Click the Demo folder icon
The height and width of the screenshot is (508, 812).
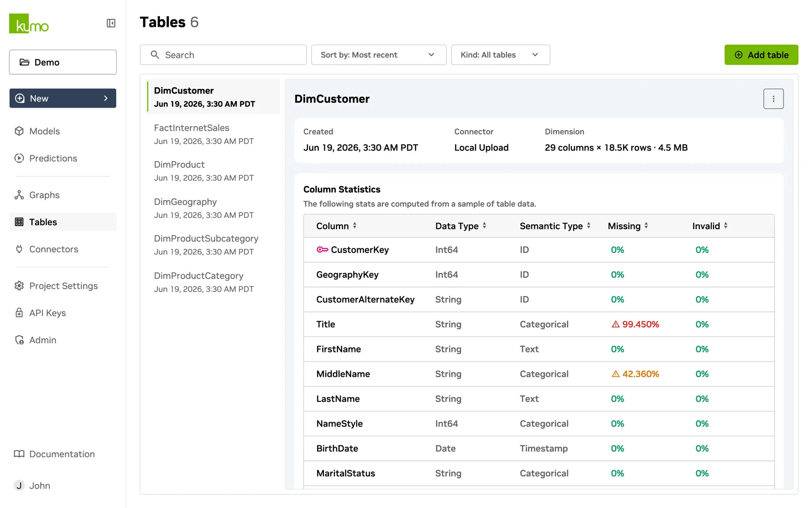[x=24, y=62]
